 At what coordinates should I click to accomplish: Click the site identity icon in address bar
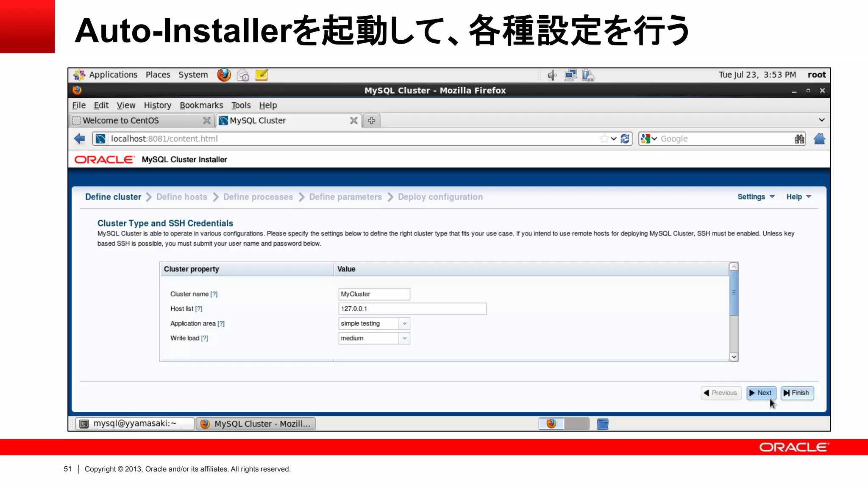click(x=100, y=139)
